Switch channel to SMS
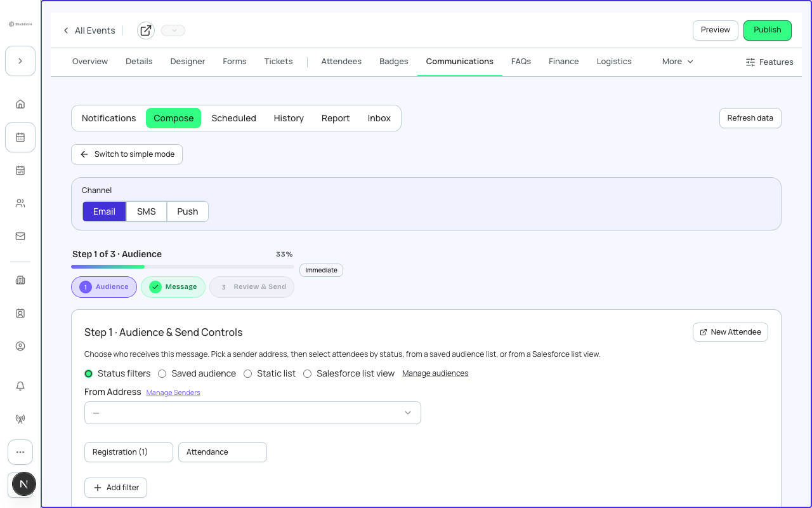Screen dimensions: 812x508 pyautogui.click(x=147, y=211)
